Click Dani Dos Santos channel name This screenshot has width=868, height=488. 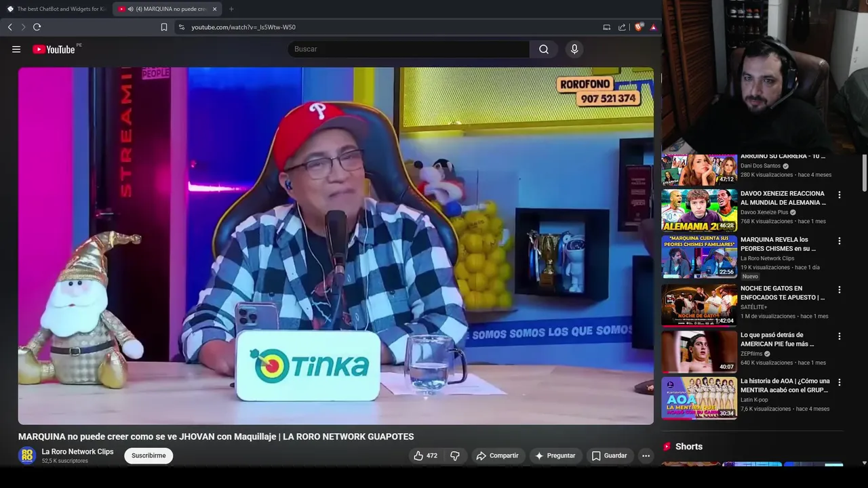pyautogui.click(x=761, y=166)
